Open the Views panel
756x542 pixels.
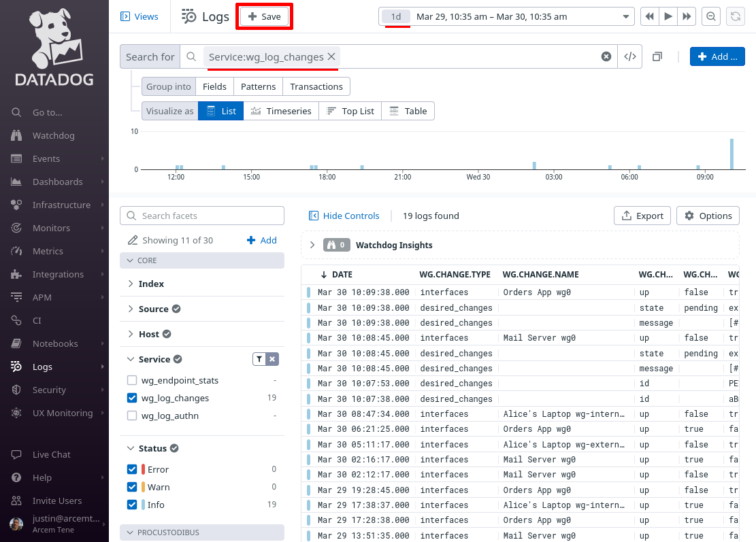(139, 16)
